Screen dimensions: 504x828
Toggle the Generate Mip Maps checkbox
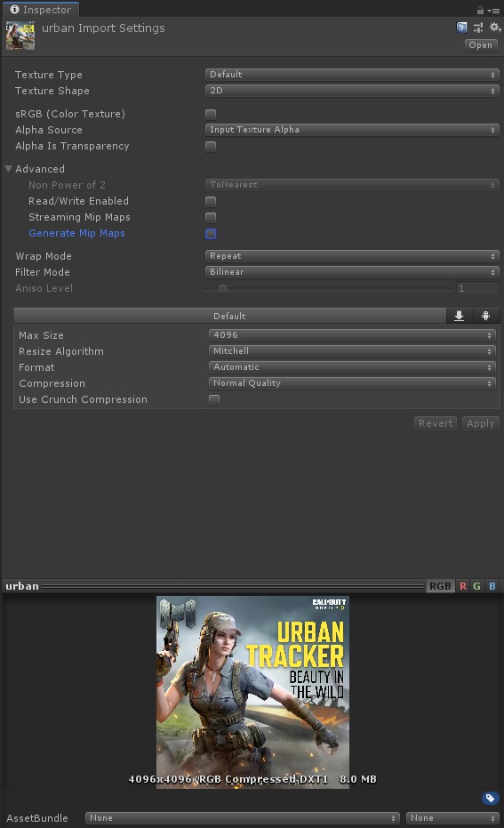(x=211, y=233)
